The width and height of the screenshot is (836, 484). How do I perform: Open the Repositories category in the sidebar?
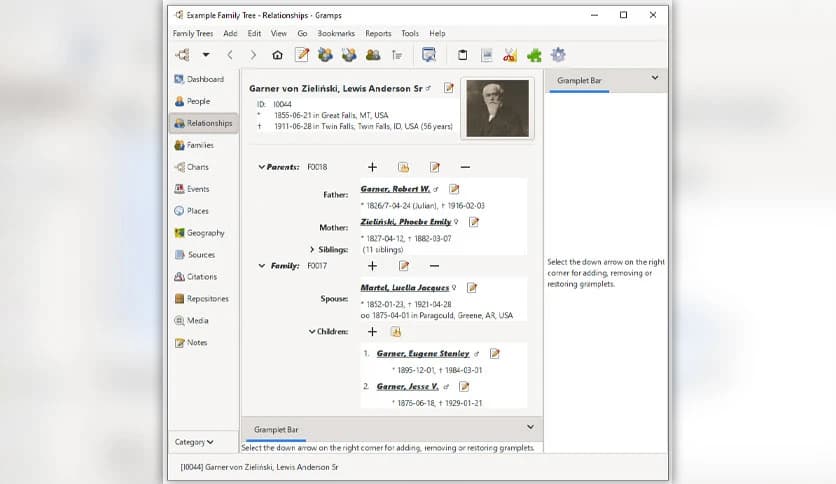tap(202, 299)
